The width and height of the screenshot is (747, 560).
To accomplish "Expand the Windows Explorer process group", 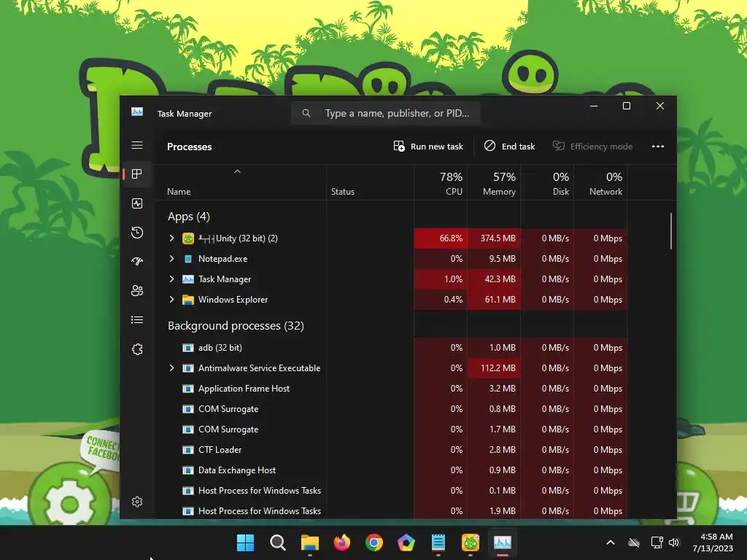I will point(171,300).
